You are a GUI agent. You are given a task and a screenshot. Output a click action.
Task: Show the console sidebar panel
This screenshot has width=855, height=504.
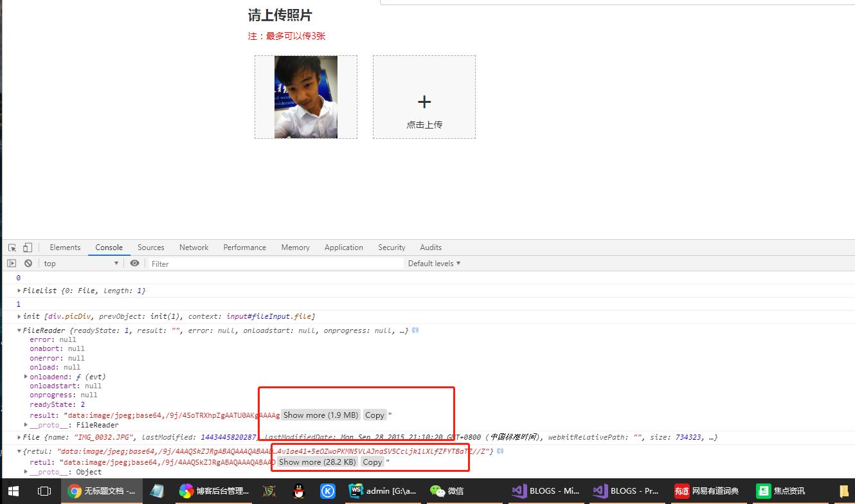coord(12,264)
